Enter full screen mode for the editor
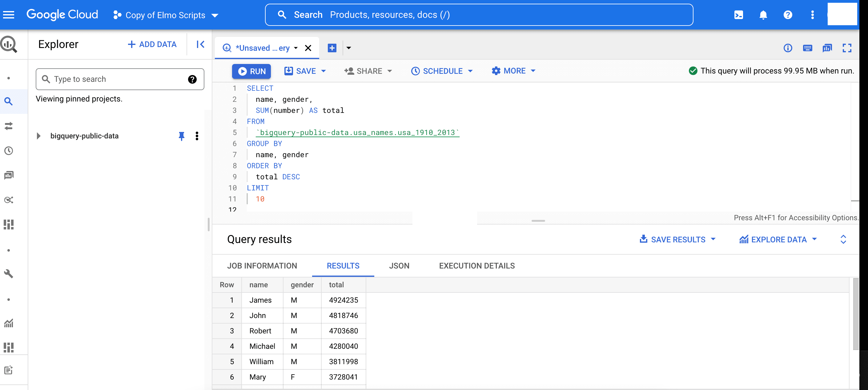 847,48
